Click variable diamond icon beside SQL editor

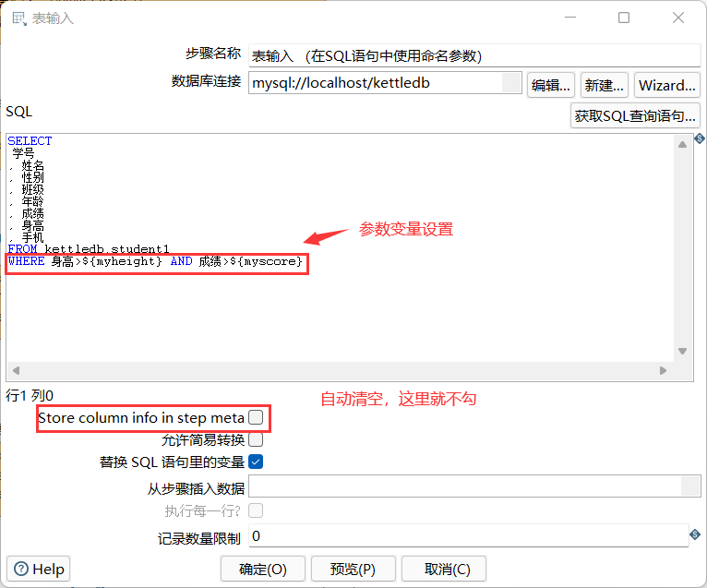coord(700,138)
